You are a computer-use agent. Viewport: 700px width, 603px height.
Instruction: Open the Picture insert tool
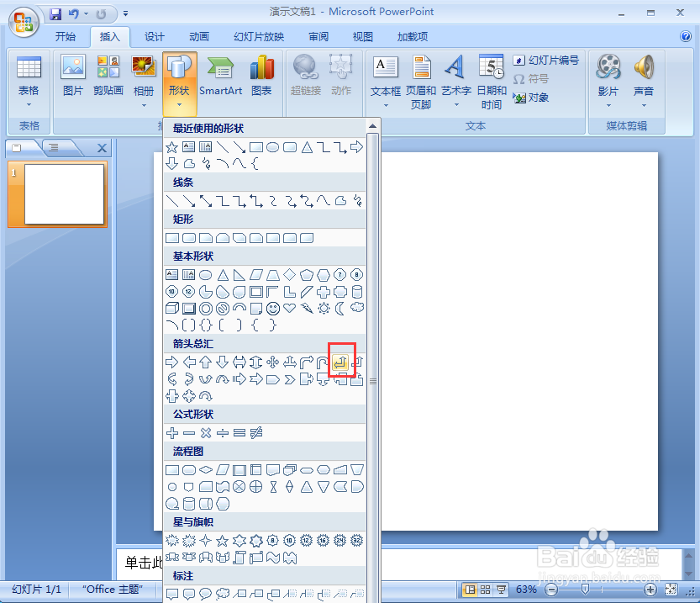(x=73, y=76)
